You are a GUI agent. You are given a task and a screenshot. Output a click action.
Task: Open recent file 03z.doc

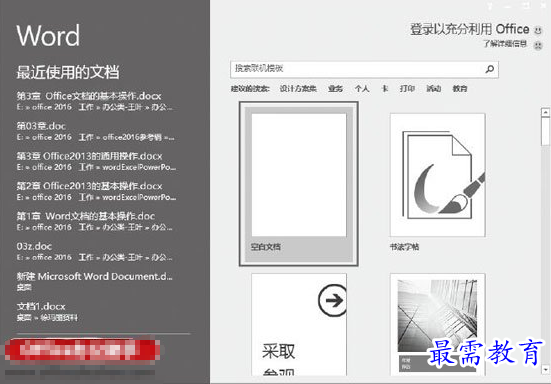(x=96, y=252)
